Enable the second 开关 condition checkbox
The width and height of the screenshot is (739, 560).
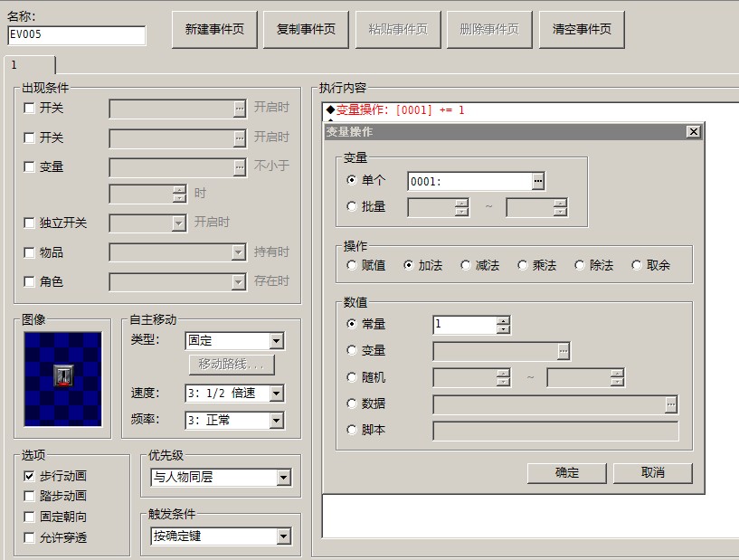pyautogui.click(x=29, y=138)
